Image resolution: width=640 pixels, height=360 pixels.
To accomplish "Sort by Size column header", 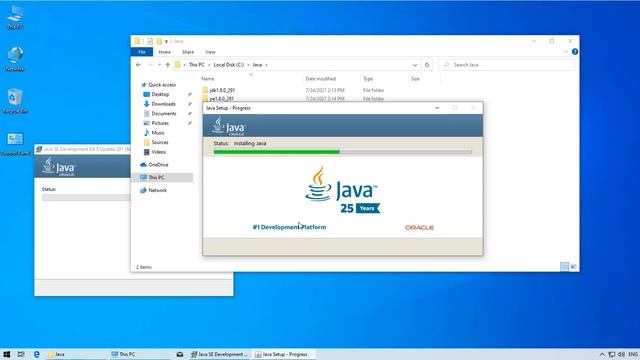I will pos(415,79).
